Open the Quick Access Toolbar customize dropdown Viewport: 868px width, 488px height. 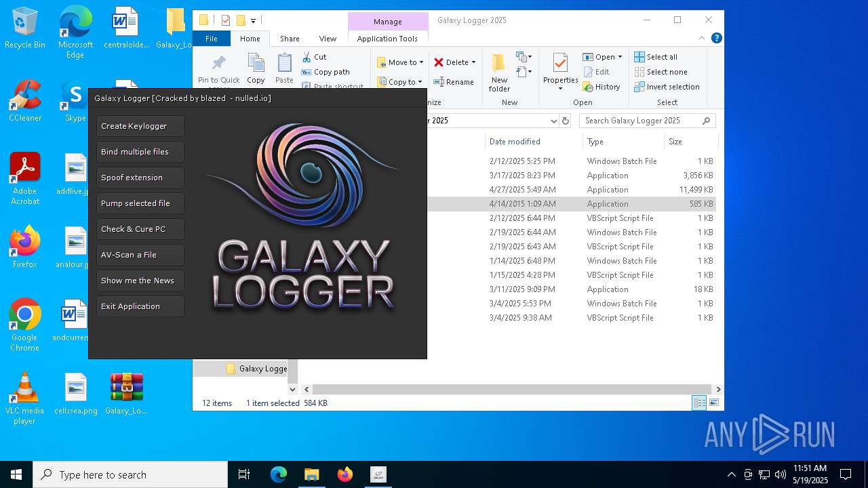tap(253, 21)
